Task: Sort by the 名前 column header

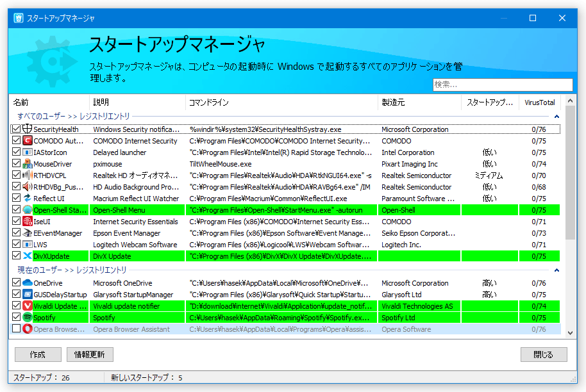Action: (x=49, y=102)
